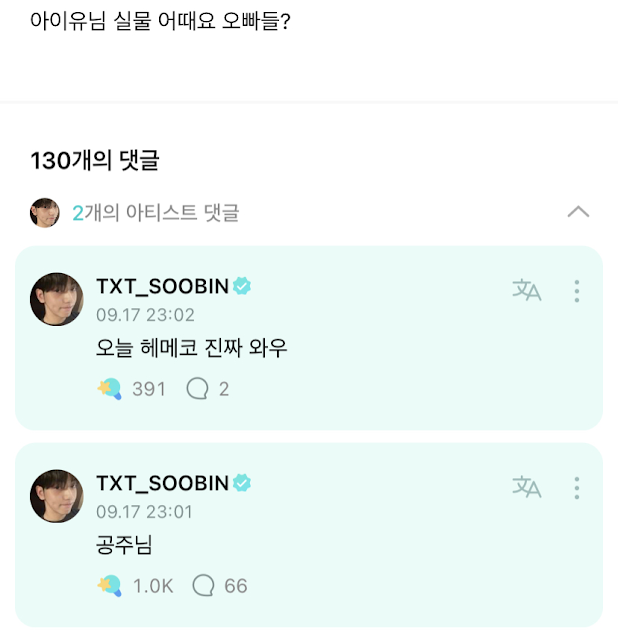Open TXT_SOOBIN avatar on 공주님 comment

[57, 494]
